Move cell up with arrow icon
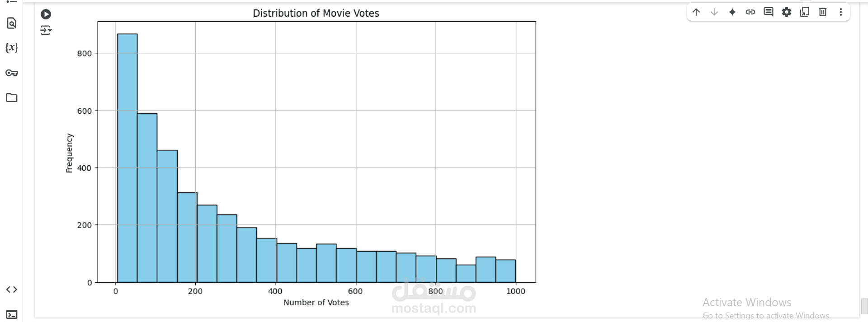The width and height of the screenshot is (868, 322). [696, 12]
